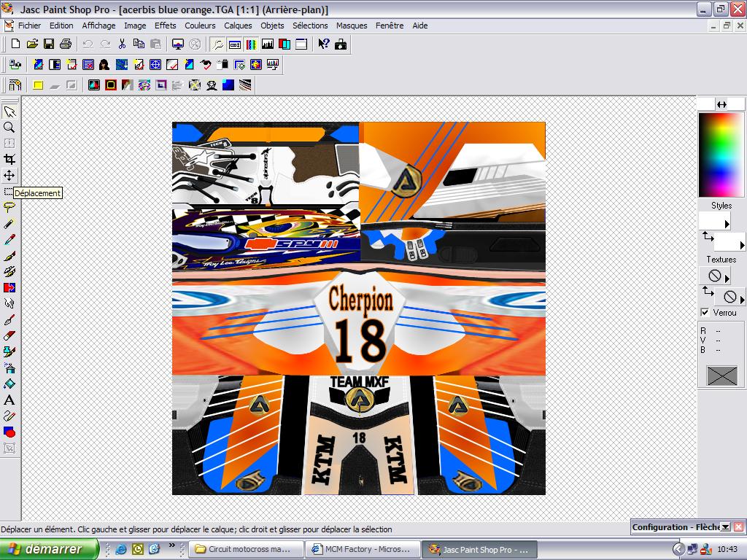Screen dimensions: 747x560
Task: Expand the foreground Styles flyout arrow
Action: [727, 225]
